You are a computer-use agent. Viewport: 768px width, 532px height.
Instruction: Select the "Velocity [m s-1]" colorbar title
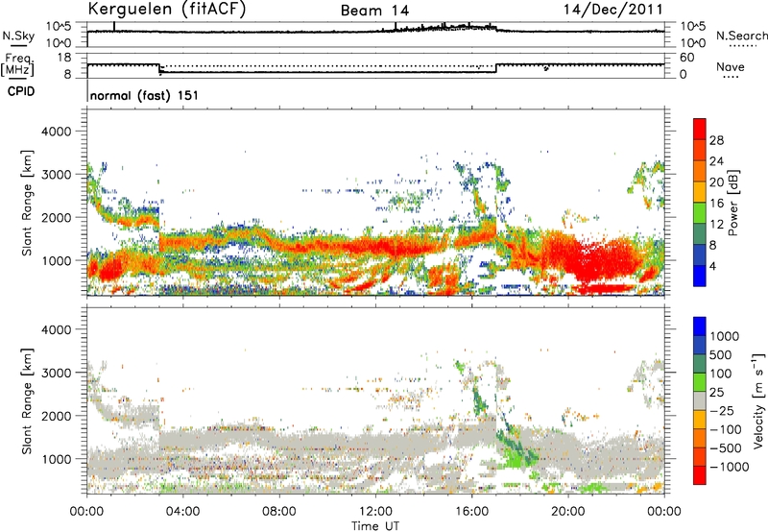[758, 400]
